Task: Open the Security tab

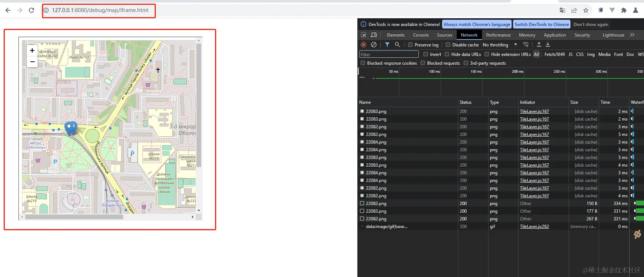Action: (x=582, y=35)
